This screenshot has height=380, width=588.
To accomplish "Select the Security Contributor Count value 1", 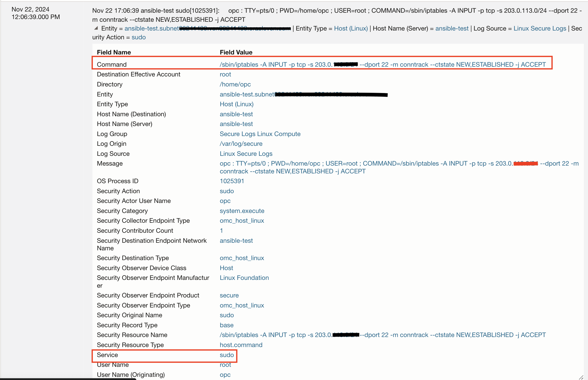I will 221,231.
